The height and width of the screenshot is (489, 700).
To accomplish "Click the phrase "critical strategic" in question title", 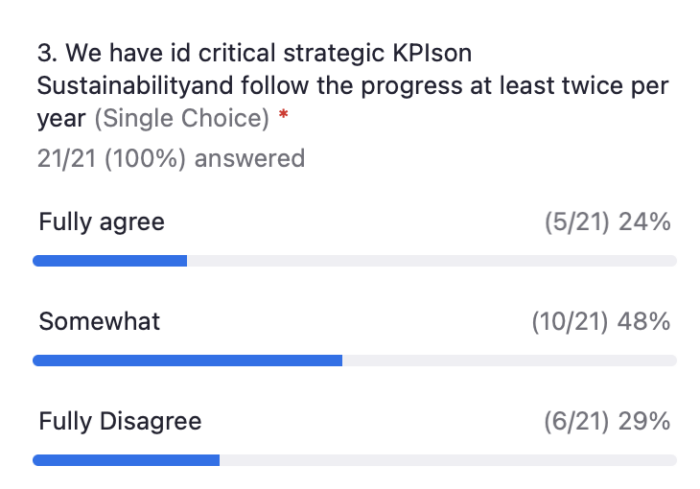I will point(292,53).
